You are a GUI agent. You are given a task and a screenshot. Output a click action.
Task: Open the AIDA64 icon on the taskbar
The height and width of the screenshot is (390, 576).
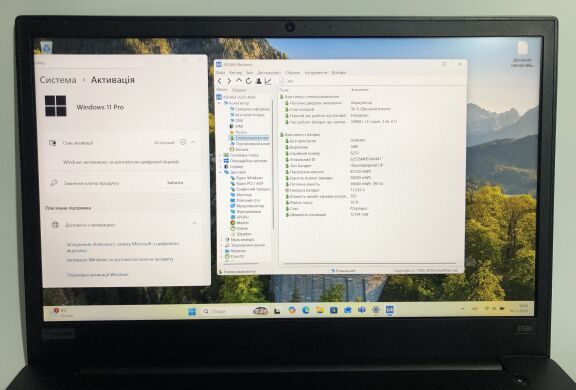tap(390, 310)
